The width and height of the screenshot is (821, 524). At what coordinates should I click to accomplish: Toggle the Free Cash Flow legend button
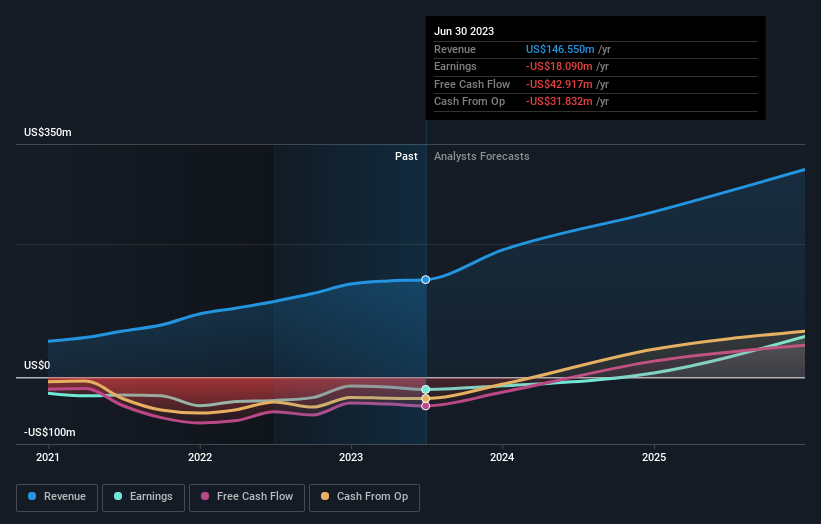point(247,497)
